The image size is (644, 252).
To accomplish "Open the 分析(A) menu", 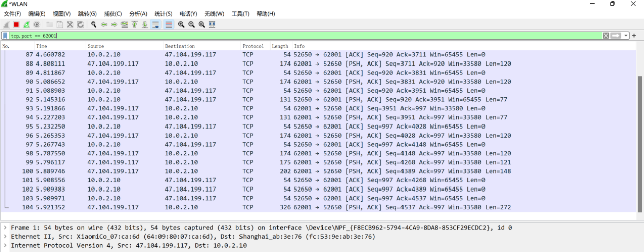I will 138,14.
